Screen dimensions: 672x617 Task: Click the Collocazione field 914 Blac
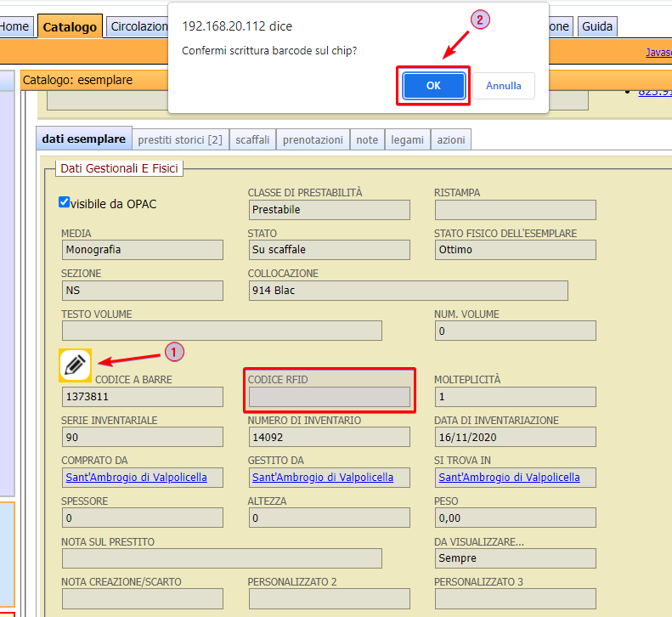(408, 291)
